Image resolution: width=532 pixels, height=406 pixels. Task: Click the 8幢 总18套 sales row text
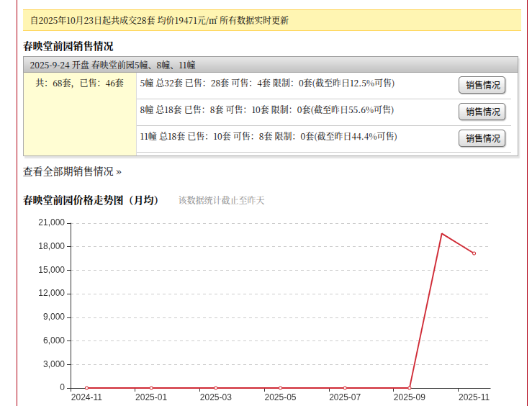coord(267,110)
